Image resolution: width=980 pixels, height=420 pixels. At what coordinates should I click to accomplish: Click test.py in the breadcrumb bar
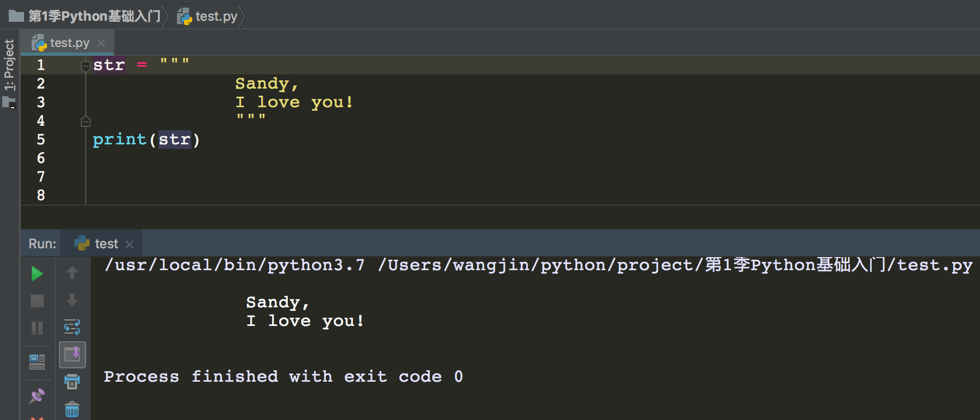coord(215,16)
